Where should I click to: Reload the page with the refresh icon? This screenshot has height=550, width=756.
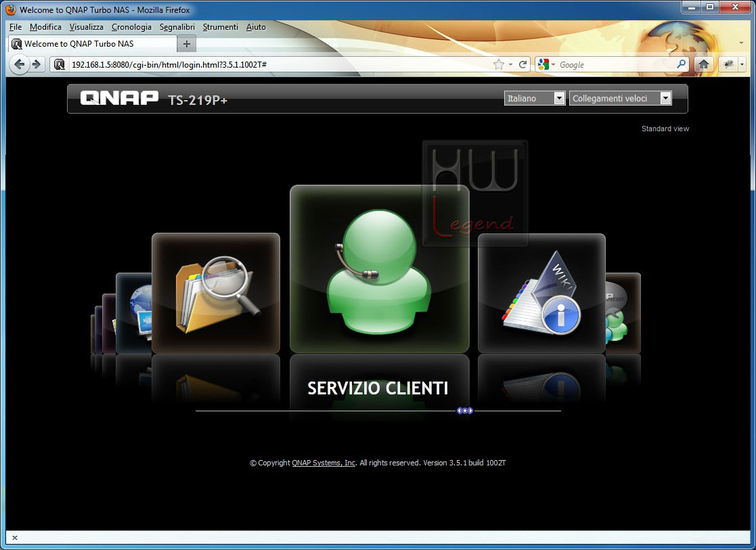point(522,64)
